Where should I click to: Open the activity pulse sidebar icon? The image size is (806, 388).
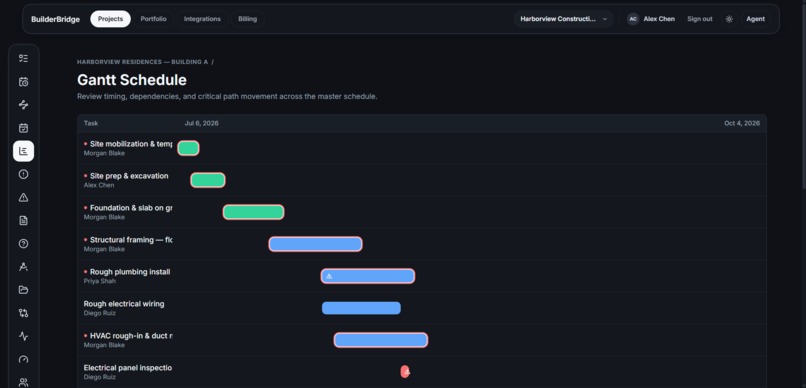click(x=23, y=336)
